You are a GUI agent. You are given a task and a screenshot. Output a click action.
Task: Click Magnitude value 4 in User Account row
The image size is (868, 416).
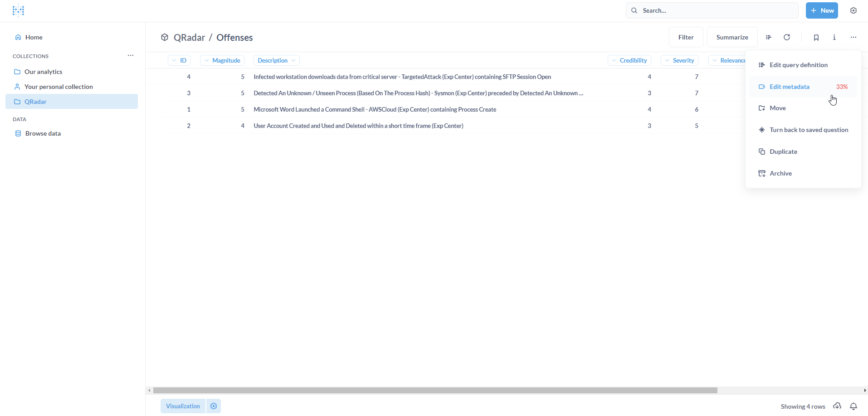coord(243,126)
